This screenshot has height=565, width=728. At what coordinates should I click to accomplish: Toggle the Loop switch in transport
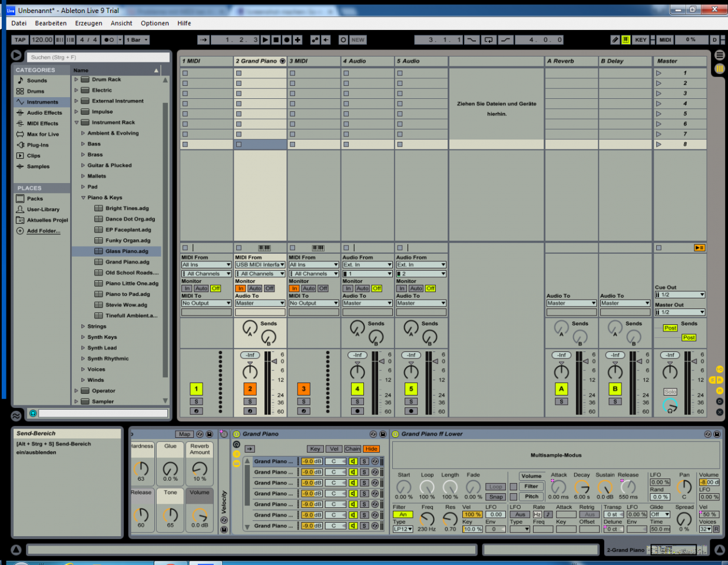click(x=488, y=40)
